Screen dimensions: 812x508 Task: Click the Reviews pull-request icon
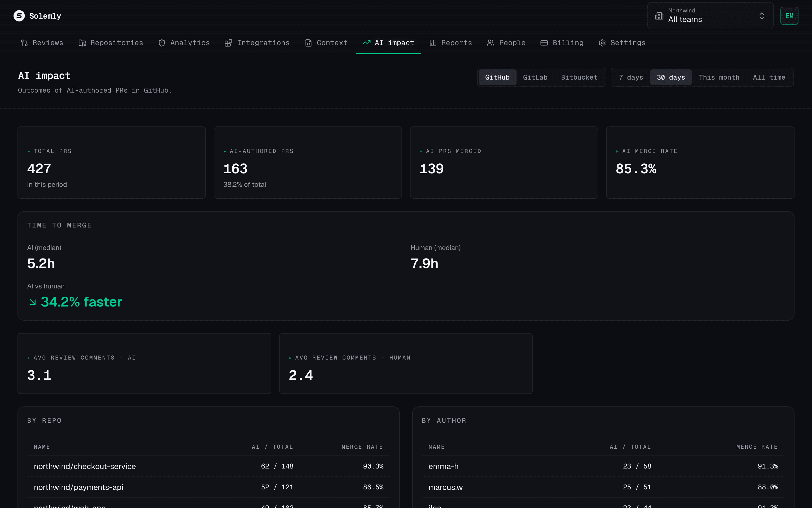point(24,43)
